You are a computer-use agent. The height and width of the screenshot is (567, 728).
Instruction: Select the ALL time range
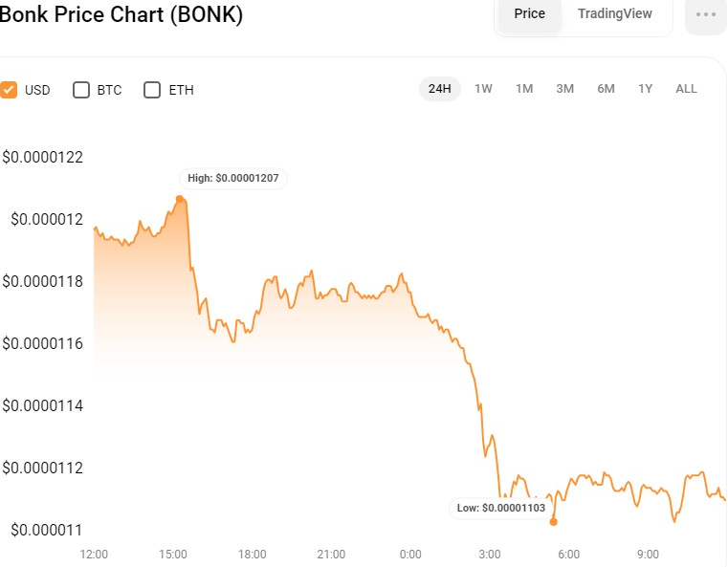686,89
